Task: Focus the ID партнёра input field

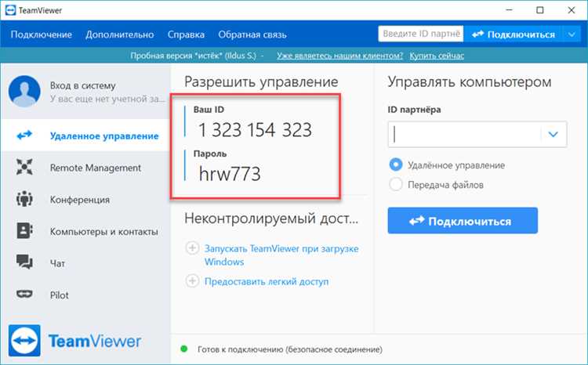Action: click(464, 134)
